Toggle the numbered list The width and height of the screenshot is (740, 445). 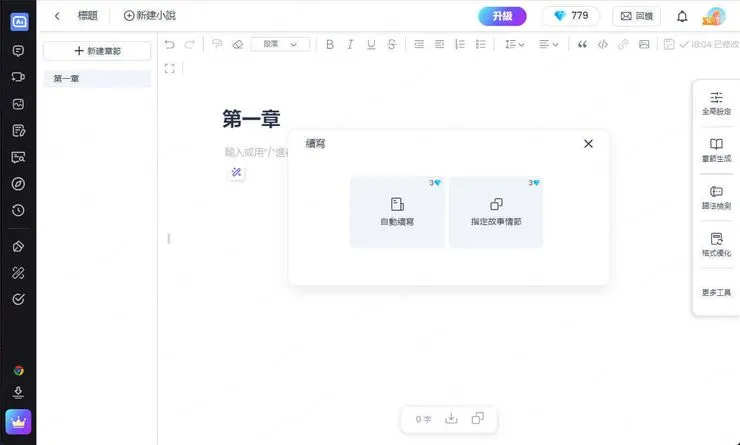(x=460, y=44)
